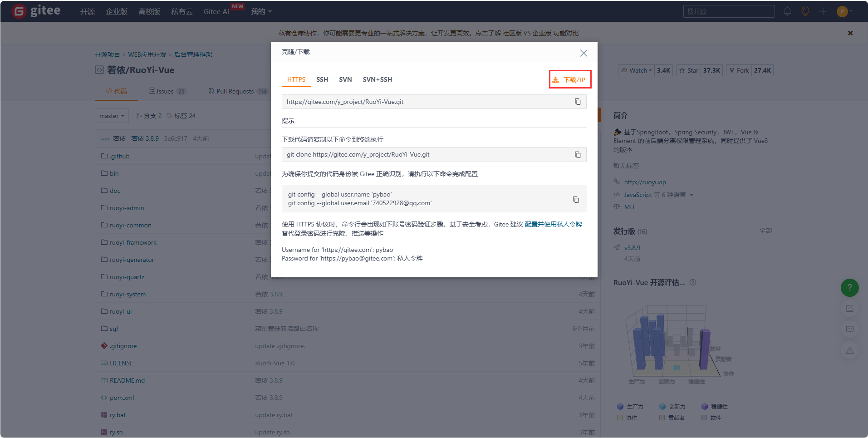This screenshot has height=438, width=868.
Task: Click the floating warning report icon
Action: point(850,350)
